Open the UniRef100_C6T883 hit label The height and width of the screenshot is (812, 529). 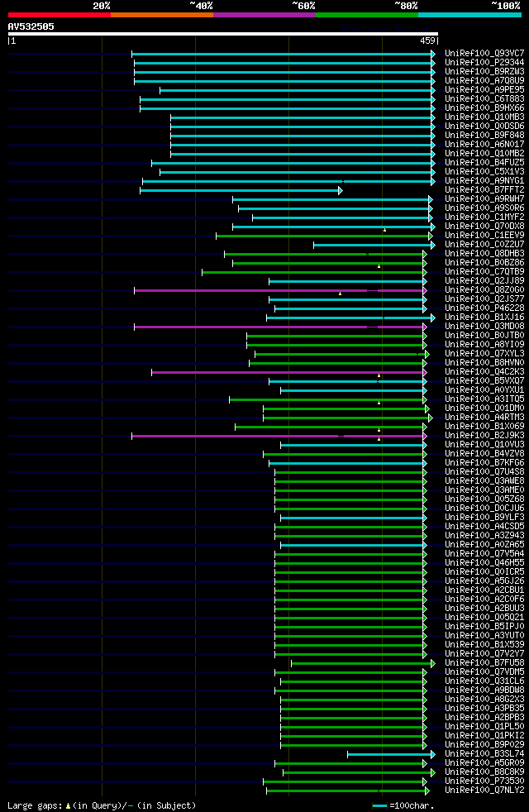tap(484, 99)
